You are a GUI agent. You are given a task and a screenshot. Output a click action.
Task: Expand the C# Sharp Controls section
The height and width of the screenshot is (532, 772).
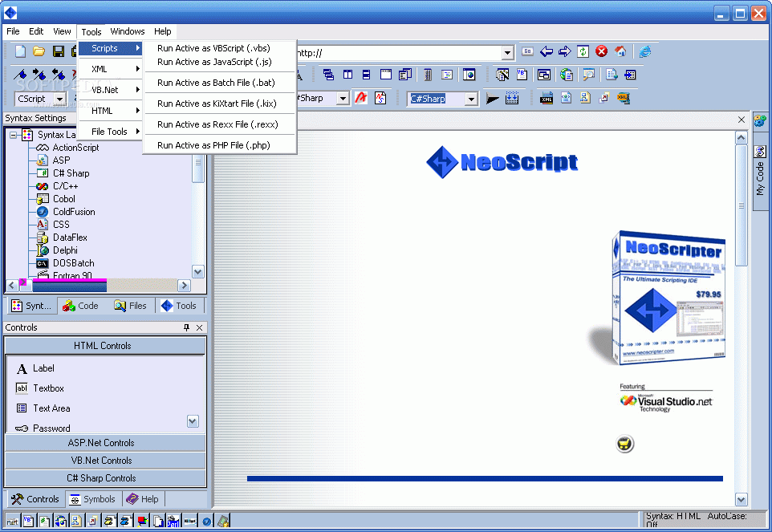point(105,478)
